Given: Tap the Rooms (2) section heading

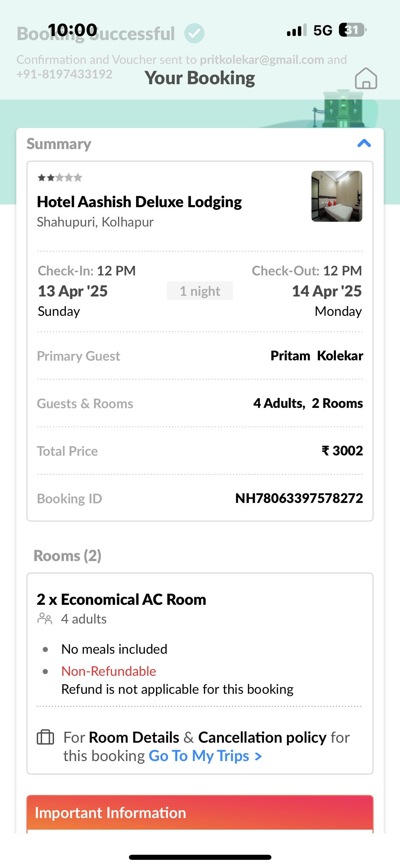Looking at the screenshot, I should click(68, 556).
